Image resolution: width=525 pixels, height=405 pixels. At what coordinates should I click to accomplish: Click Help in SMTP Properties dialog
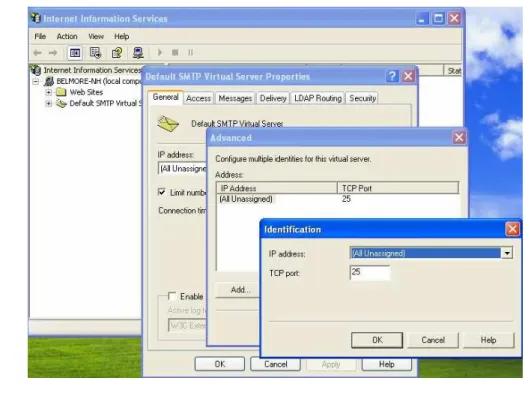[387, 364]
